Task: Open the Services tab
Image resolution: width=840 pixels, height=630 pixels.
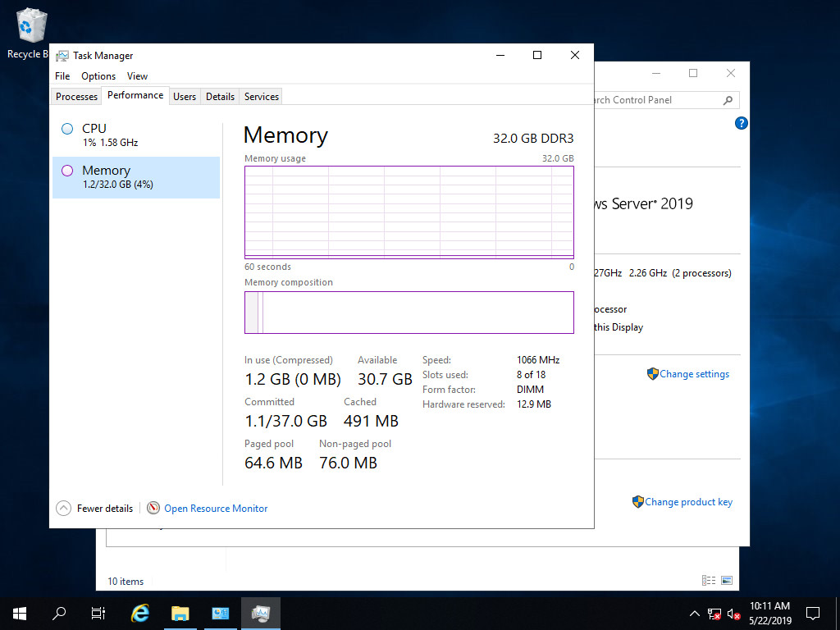Action: click(x=262, y=97)
